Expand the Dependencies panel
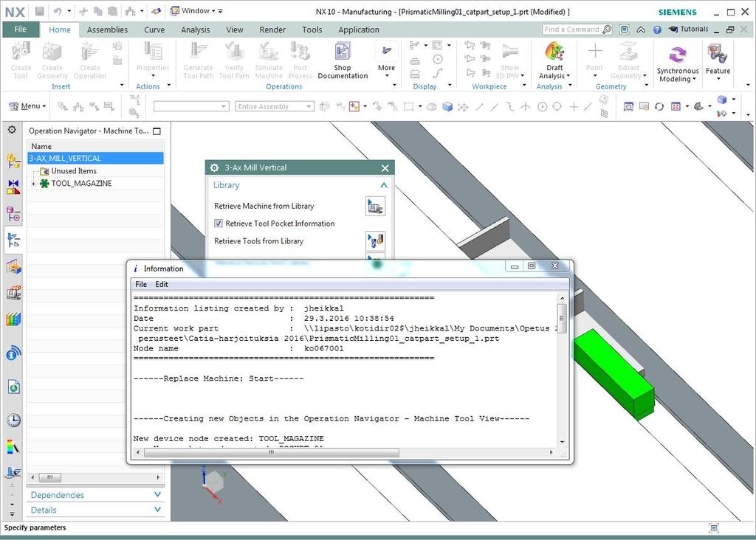 [x=157, y=495]
